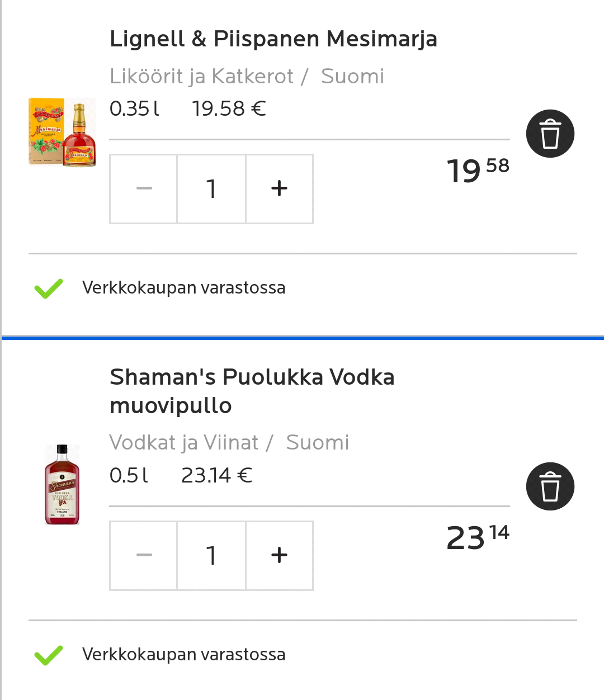Remove Shaman's Puolukka Vodka with trash icon
The height and width of the screenshot is (700, 604).
[x=550, y=486]
